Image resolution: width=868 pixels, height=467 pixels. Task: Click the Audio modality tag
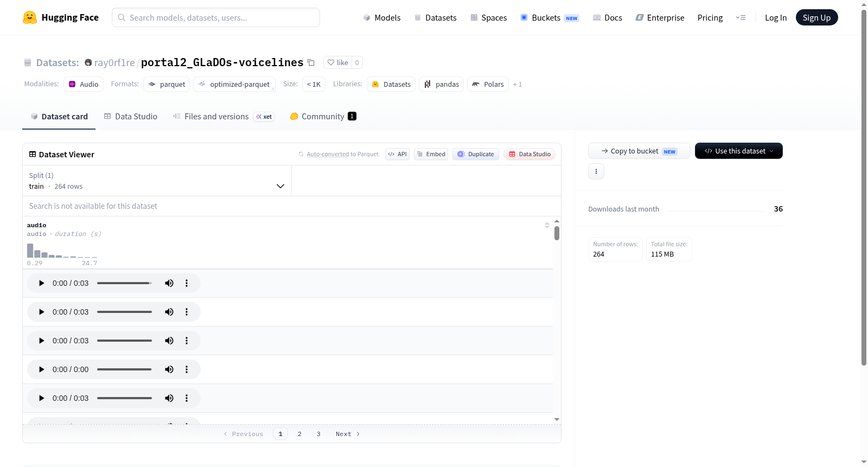(x=84, y=84)
